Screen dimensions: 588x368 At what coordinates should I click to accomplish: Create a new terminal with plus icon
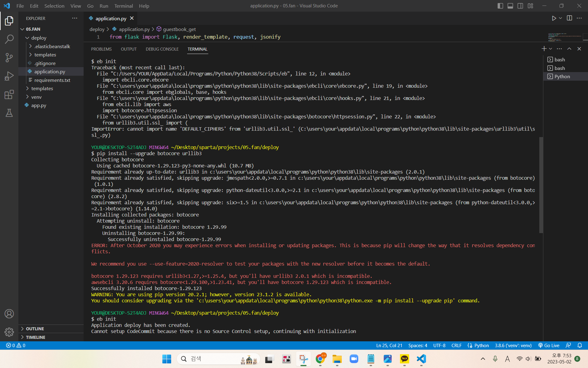tap(544, 49)
